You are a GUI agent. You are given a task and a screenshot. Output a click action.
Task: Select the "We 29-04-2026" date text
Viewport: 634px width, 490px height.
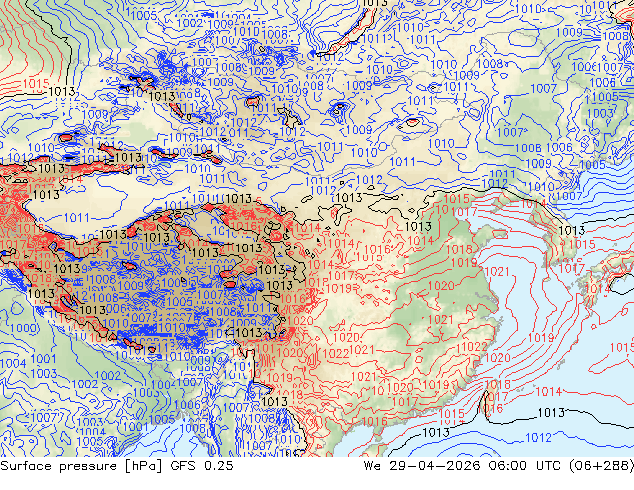[x=422, y=466]
